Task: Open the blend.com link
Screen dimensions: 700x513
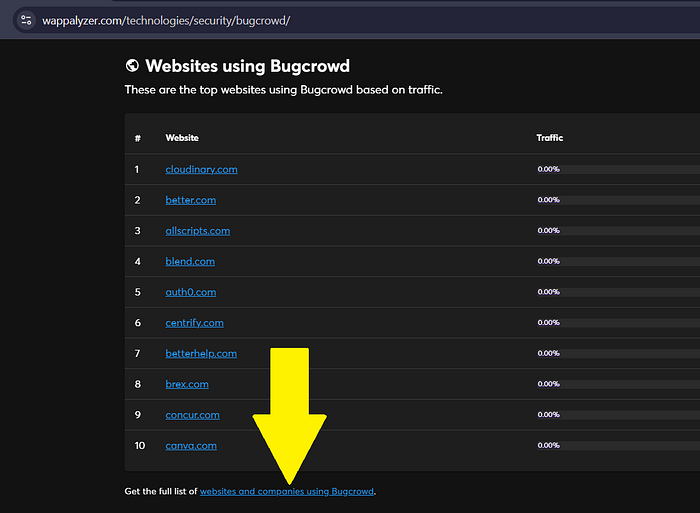Action: [190, 261]
